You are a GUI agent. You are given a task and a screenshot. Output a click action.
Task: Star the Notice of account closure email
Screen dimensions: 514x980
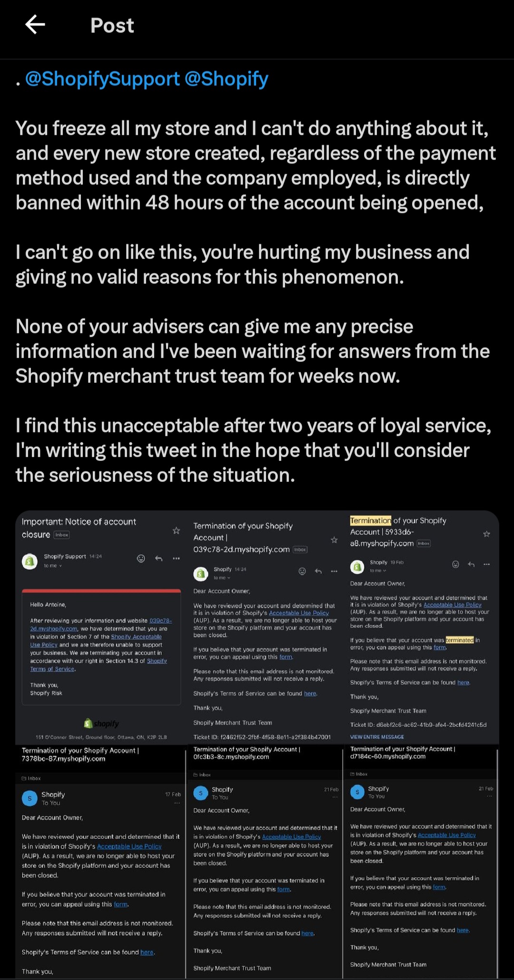point(176,530)
